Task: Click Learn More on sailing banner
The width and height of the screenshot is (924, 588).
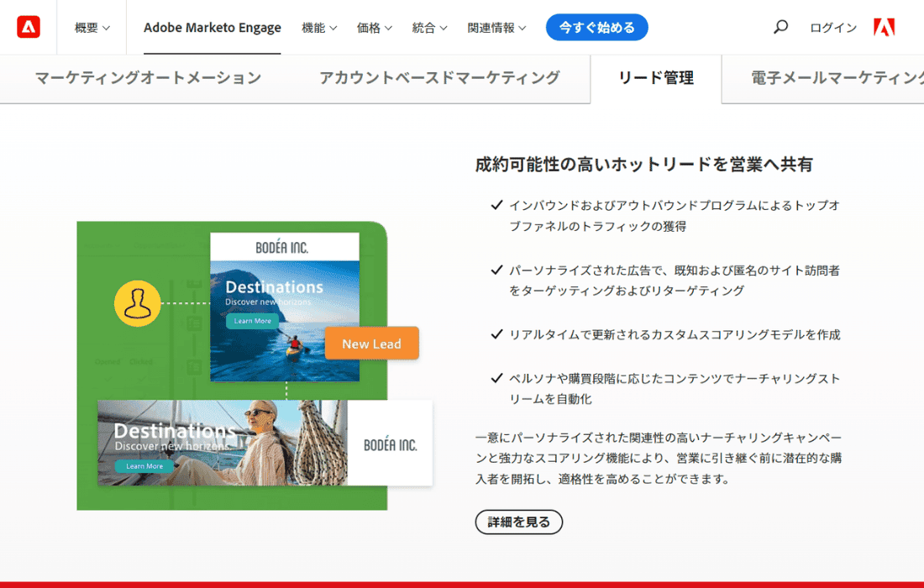Action: [x=144, y=466]
